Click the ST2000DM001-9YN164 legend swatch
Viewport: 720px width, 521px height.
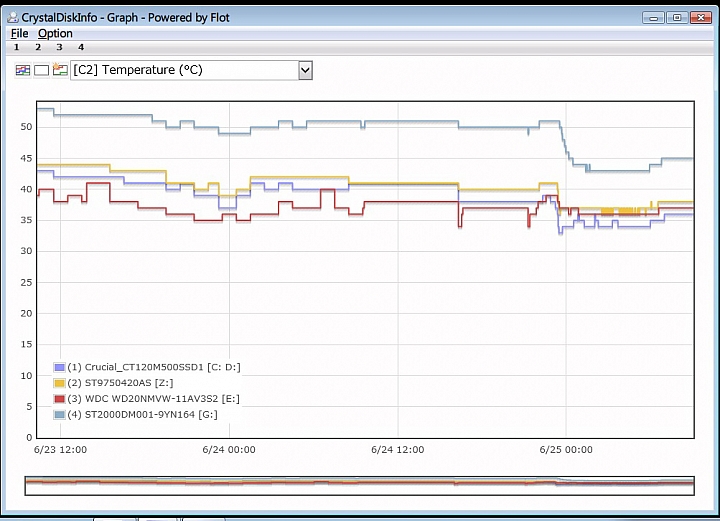point(59,415)
